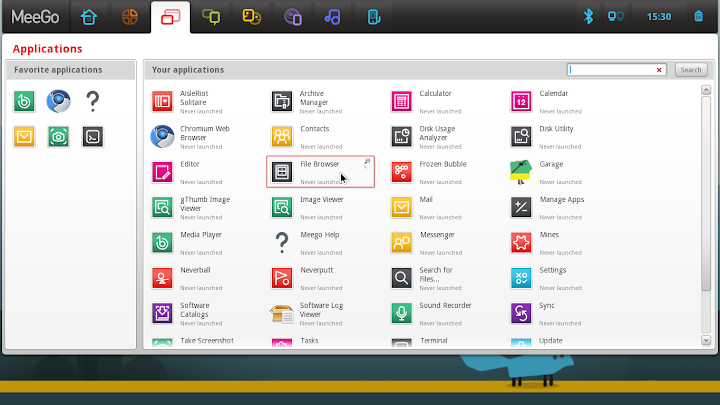
Task: Click the Terminal label in applications list
Action: click(433, 341)
